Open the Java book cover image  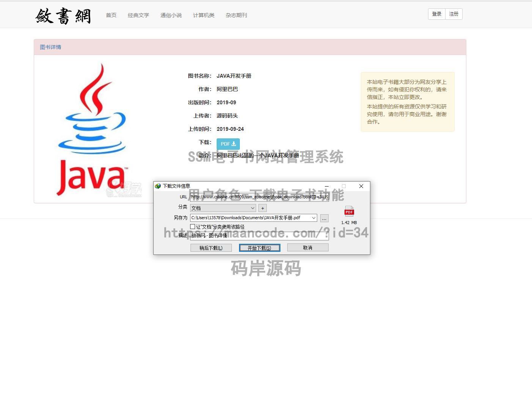pos(92,129)
